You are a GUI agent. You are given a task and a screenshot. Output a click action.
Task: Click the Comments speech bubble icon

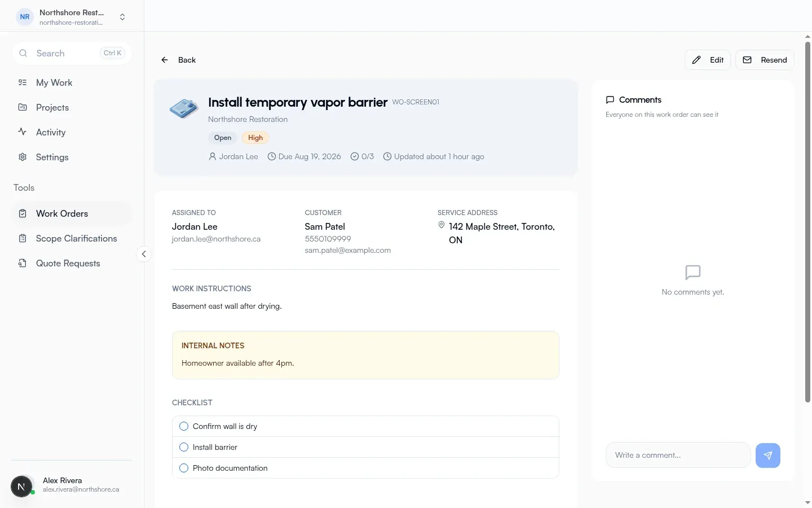tap(610, 100)
